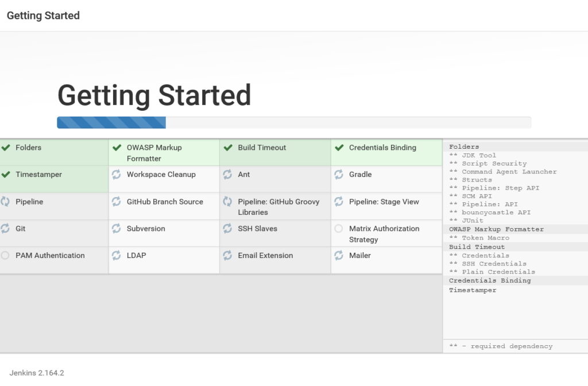The width and height of the screenshot is (588, 386).
Task: Click the SSH Slaves plugin label
Action: (258, 229)
